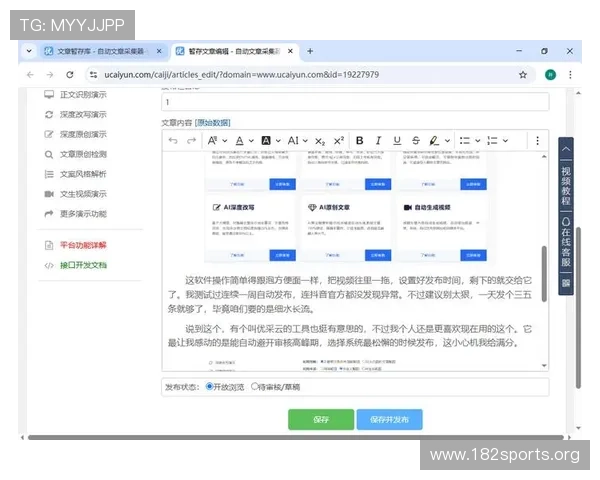Toggle italic formatting
This screenshot has height=480, width=600.
point(378,141)
